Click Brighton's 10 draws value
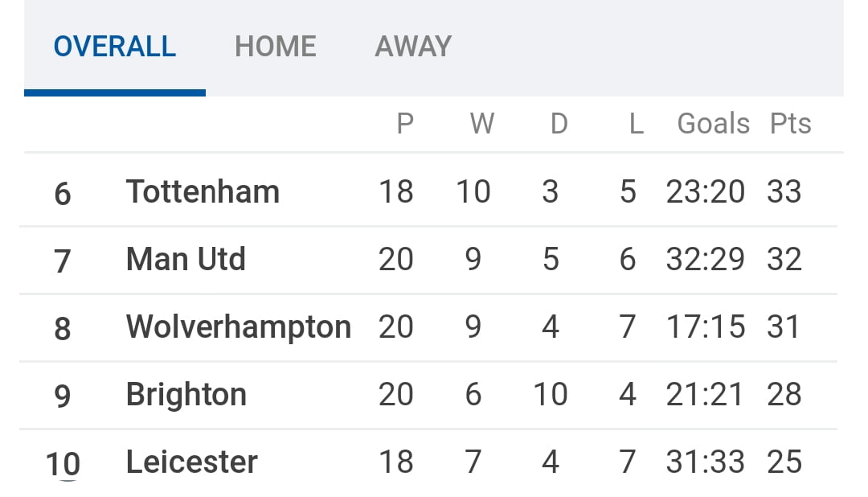Image resolution: width=868 pixels, height=497 pixels. (550, 395)
